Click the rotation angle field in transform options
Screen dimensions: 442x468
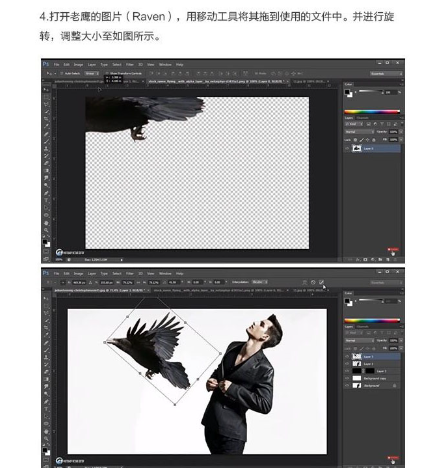click(x=174, y=282)
